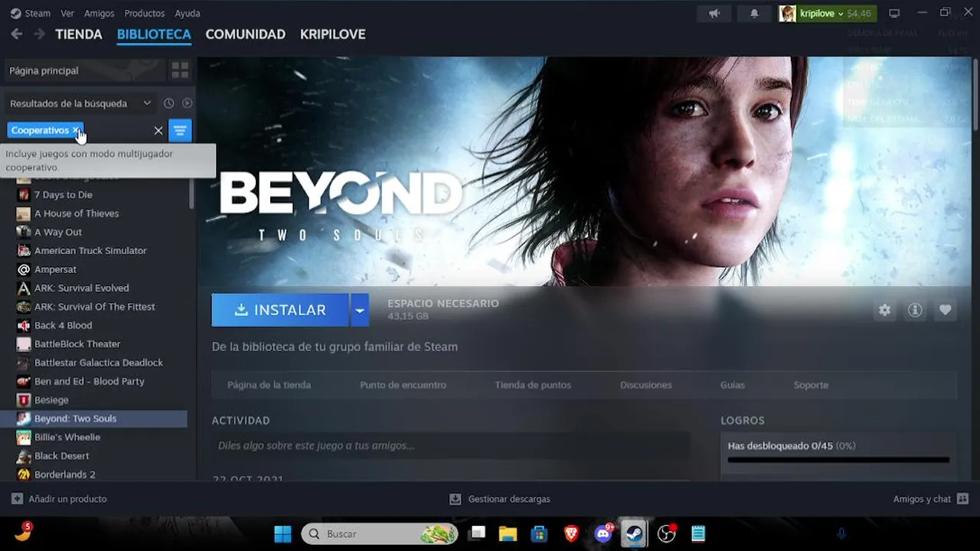Open the Windows Start menu
The height and width of the screenshot is (551, 980).
[x=283, y=533]
